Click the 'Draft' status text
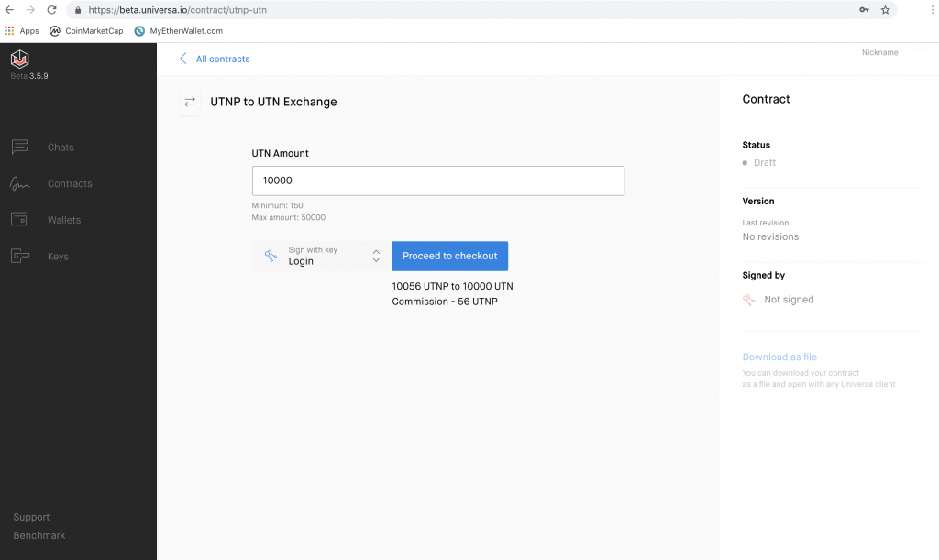 click(764, 163)
